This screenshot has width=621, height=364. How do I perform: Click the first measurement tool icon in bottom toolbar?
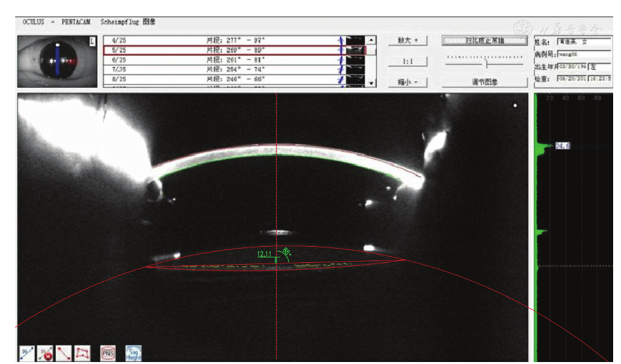pos(27,352)
